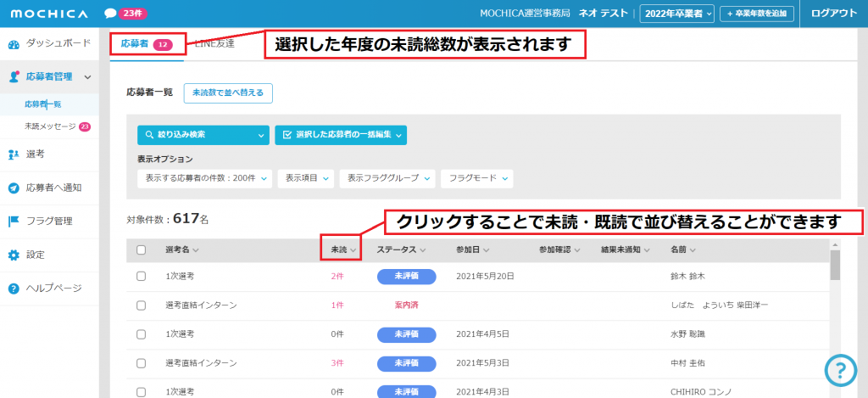868x398 pixels.
Task: Click the 未読数で並べ替える button
Action: tap(228, 92)
